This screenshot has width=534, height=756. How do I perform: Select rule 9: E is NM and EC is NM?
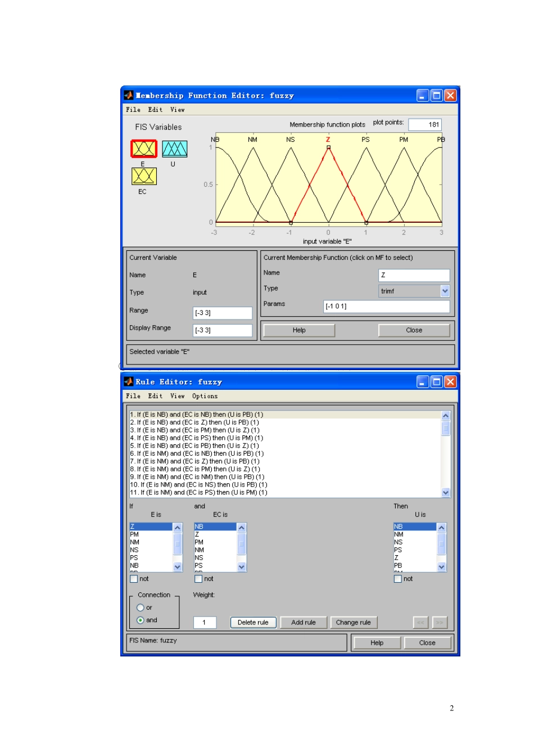tap(286, 477)
